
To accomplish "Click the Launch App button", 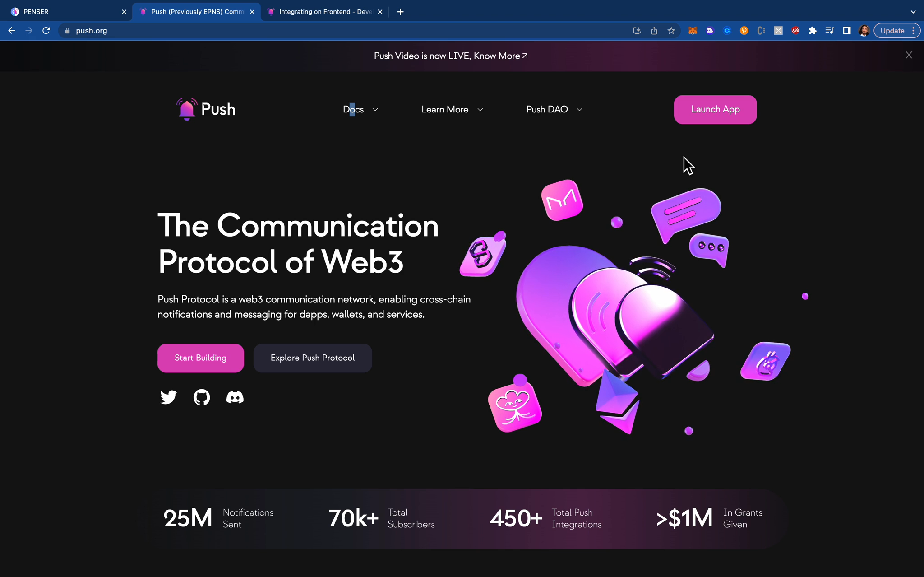I will [715, 109].
